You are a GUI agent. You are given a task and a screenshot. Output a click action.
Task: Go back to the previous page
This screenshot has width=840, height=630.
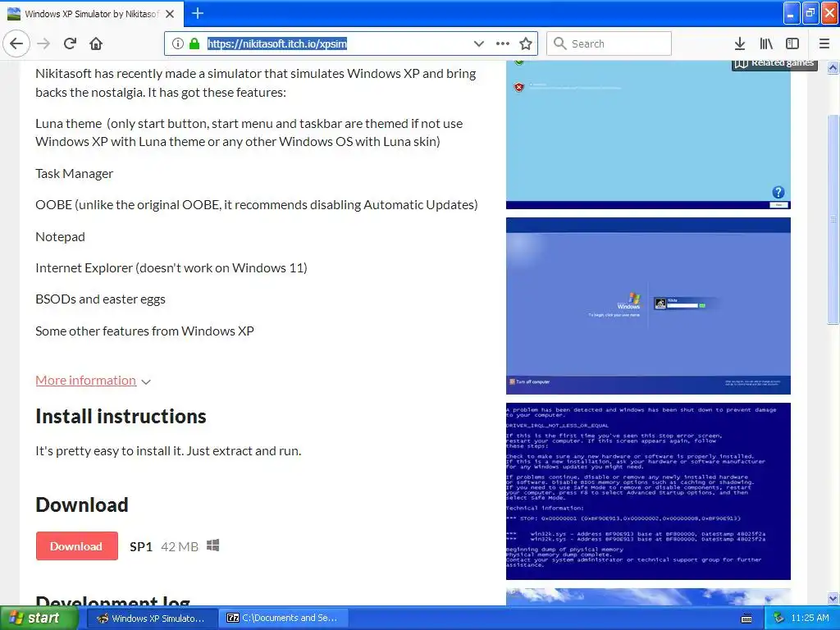click(16, 43)
